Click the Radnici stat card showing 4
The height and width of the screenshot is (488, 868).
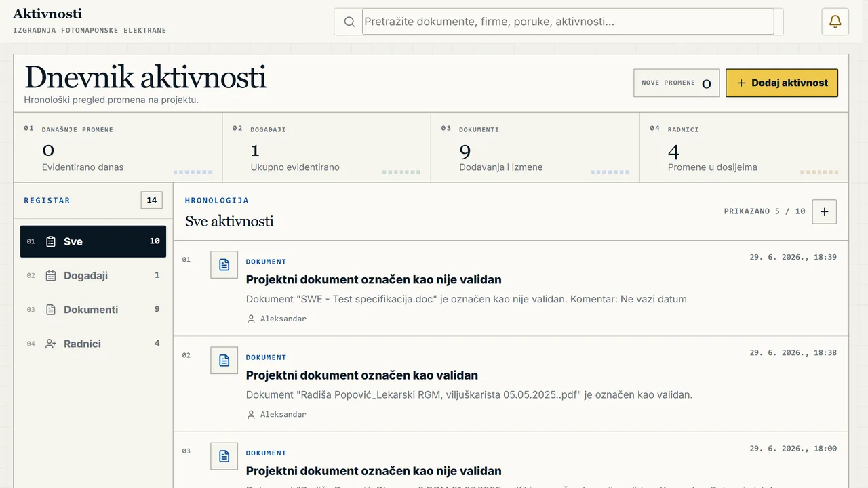744,147
